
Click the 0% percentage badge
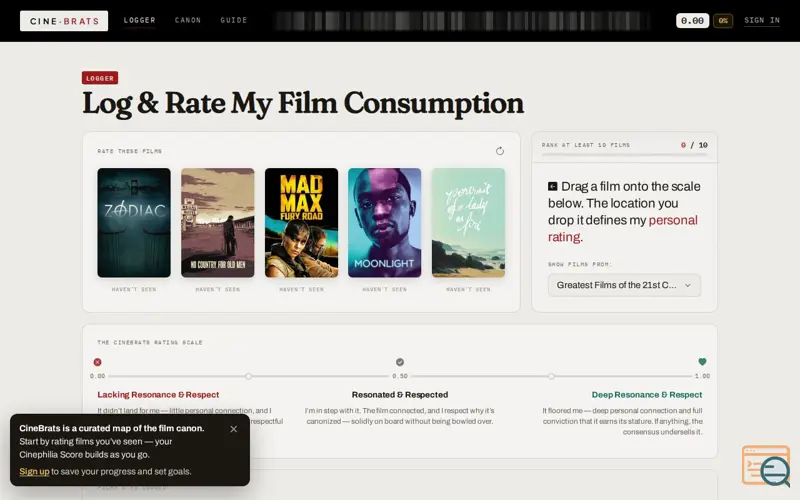coord(723,21)
